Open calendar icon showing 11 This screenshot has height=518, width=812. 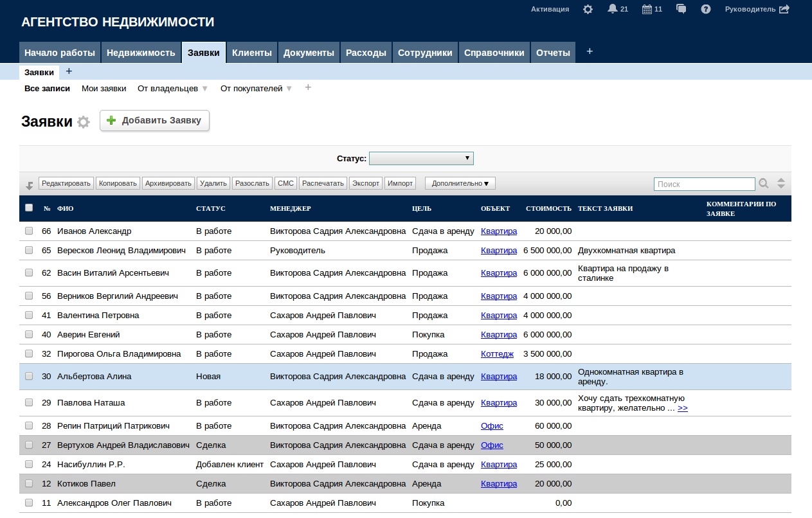pyautogui.click(x=647, y=10)
